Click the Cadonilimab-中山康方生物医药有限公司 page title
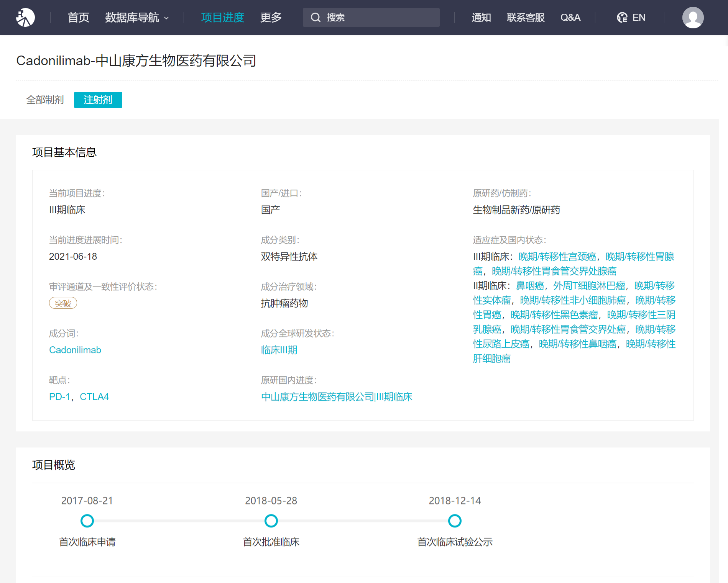Screen dimensions: 728x583 click(x=136, y=61)
